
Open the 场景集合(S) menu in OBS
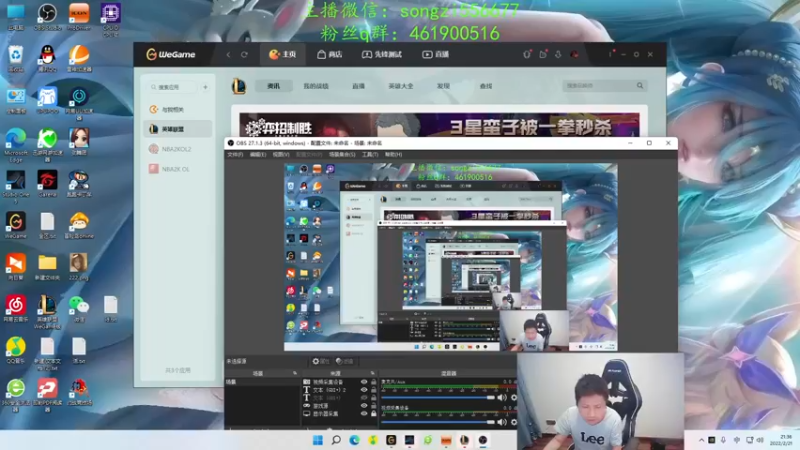coord(342,155)
